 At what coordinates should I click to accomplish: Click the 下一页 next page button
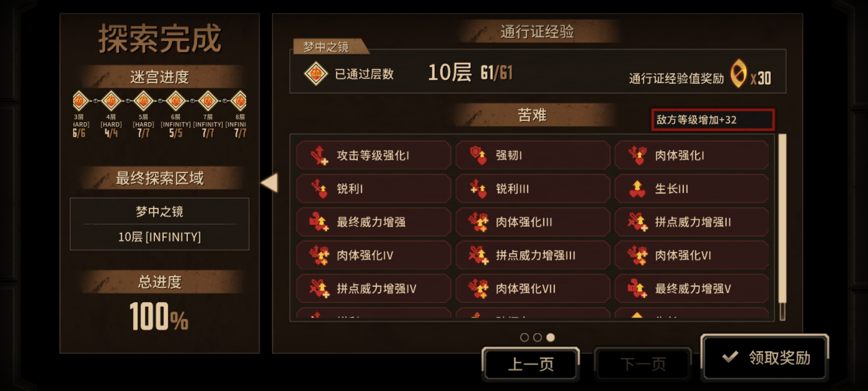[x=643, y=364]
